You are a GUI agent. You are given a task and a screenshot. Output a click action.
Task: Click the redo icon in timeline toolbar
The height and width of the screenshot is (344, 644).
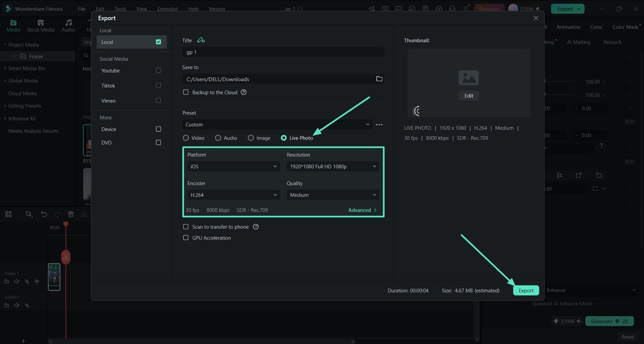[57, 214]
